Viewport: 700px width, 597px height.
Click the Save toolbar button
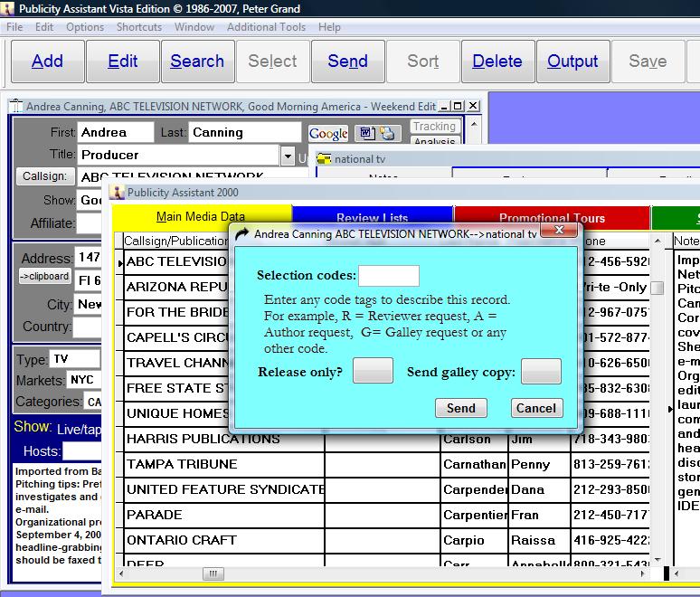pyautogui.click(x=648, y=62)
